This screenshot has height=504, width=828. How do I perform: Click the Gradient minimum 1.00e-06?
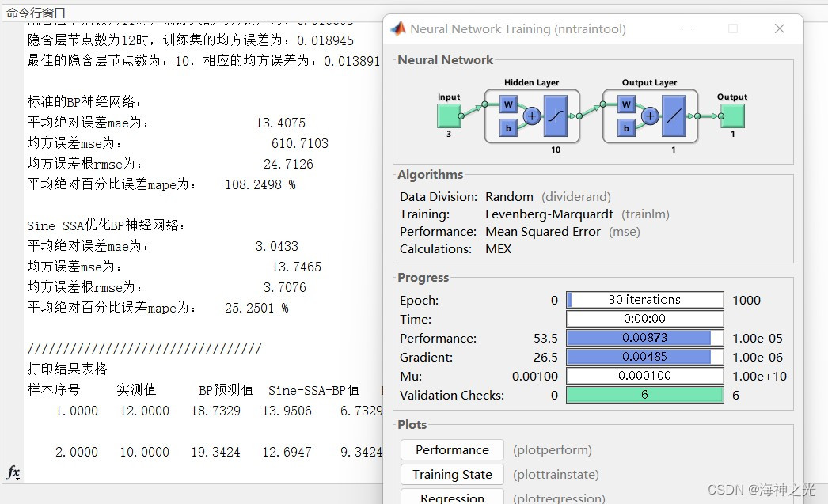tap(758, 358)
